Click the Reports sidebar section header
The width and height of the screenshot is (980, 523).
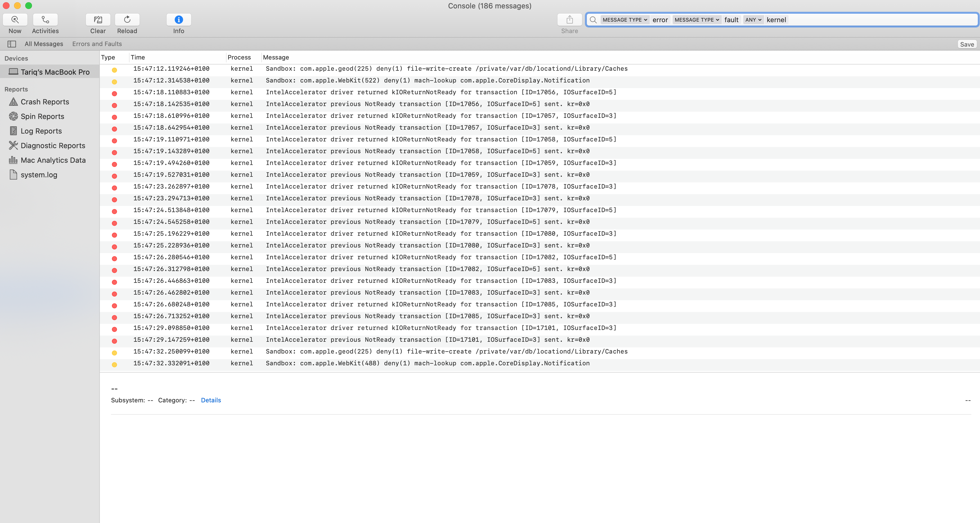[x=16, y=89]
